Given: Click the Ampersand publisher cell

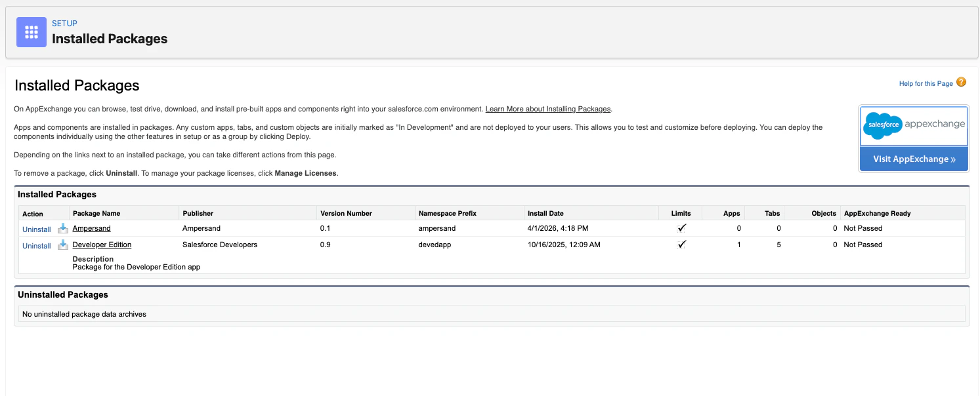Looking at the screenshot, I should point(202,228).
